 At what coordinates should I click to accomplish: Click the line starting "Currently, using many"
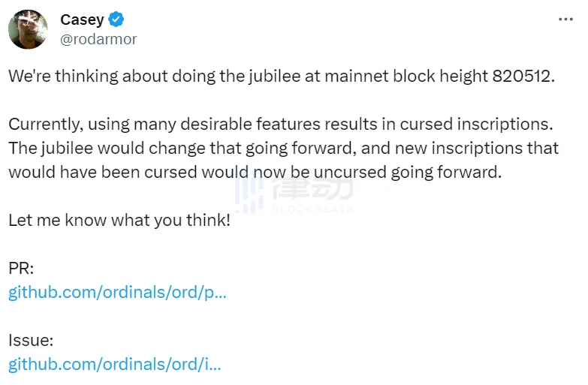[281, 125]
